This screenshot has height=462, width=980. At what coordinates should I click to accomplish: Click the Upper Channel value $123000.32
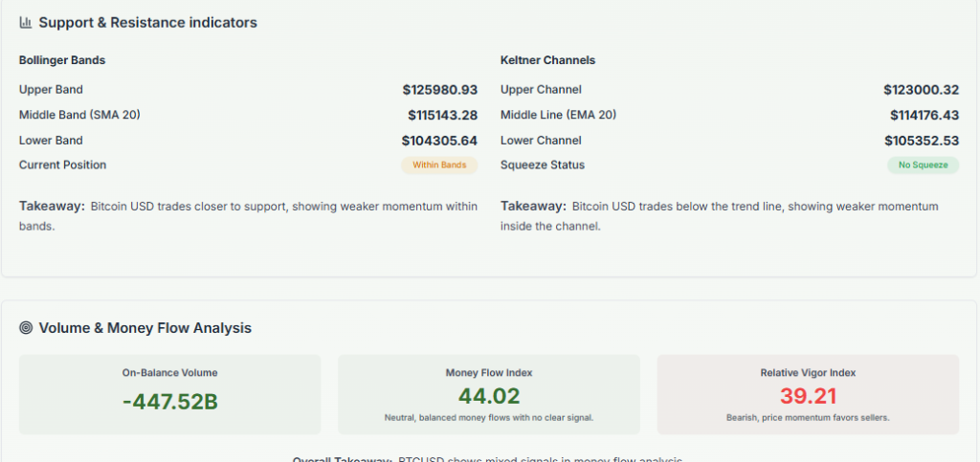(922, 90)
